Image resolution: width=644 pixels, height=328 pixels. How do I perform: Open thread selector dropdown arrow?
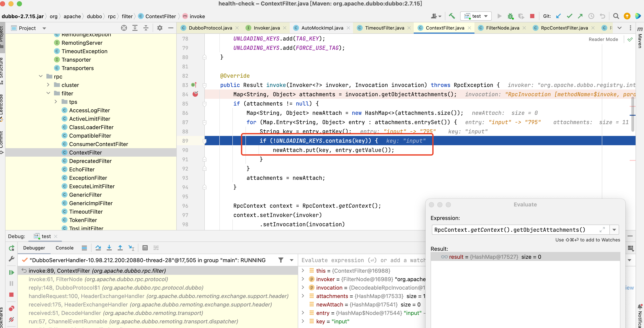(x=291, y=260)
